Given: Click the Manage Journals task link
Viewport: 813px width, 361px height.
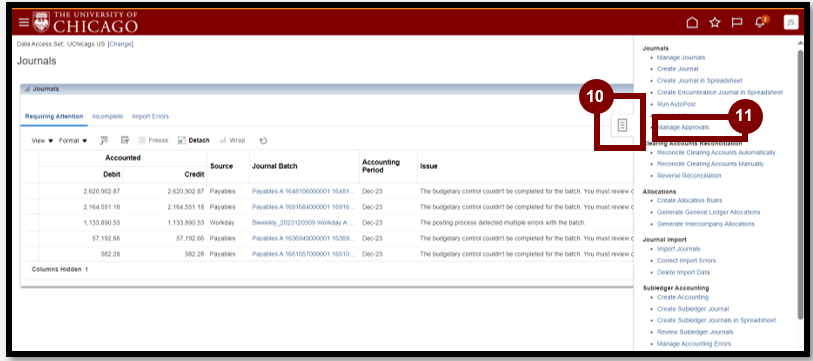Looking at the screenshot, I should pos(681,58).
